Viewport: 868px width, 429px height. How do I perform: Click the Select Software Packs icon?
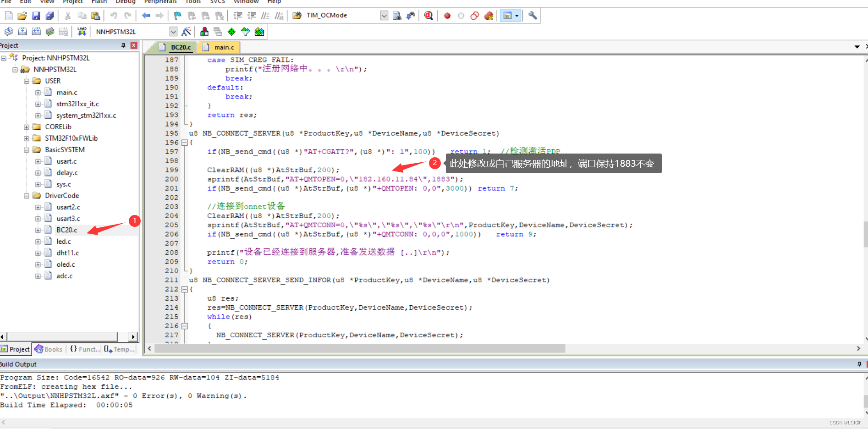[246, 32]
